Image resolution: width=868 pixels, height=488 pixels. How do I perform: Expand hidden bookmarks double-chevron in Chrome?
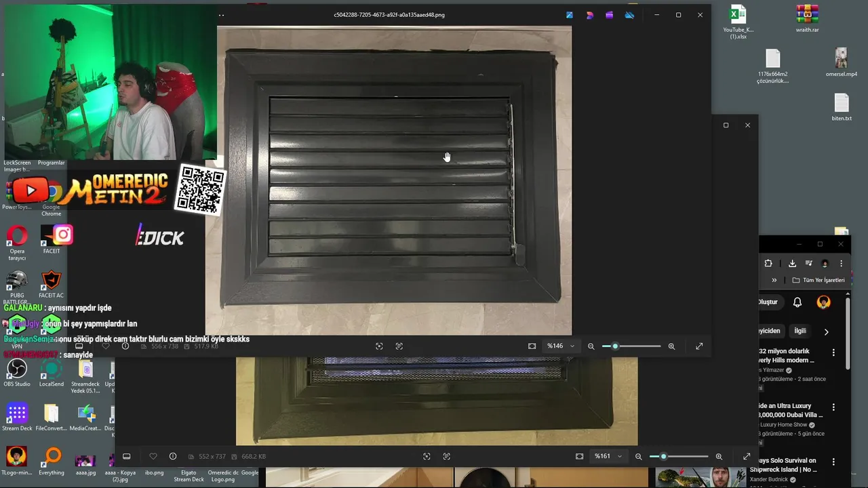click(x=774, y=280)
